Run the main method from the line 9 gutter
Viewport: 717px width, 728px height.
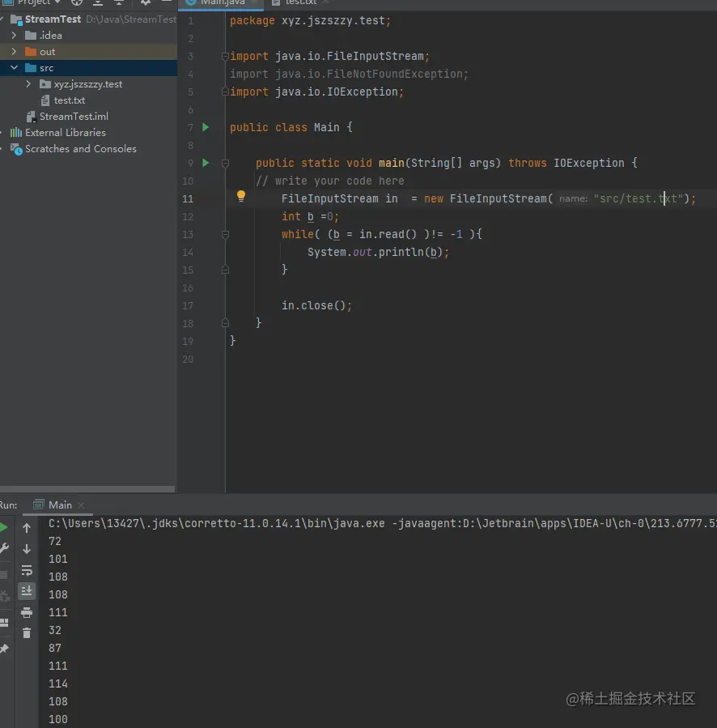pos(206,163)
